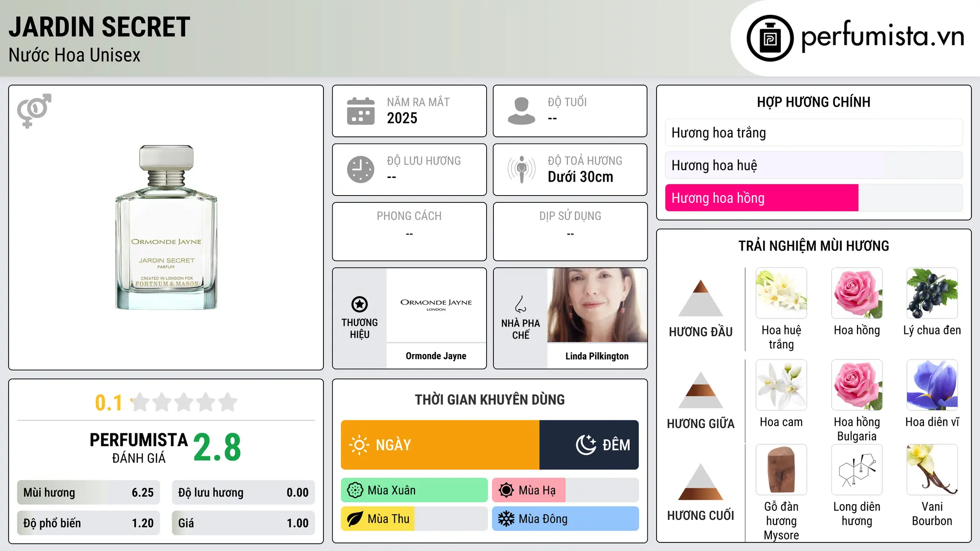Click the orange Ngày usage bar
This screenshot has height=551, width=980.
pyautogui.click(x=440, y=445)
